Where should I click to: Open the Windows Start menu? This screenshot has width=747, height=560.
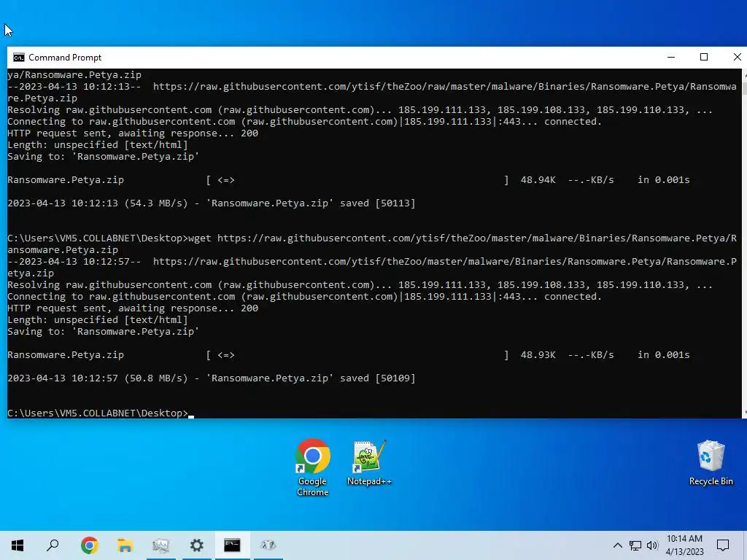coord(18,545)
